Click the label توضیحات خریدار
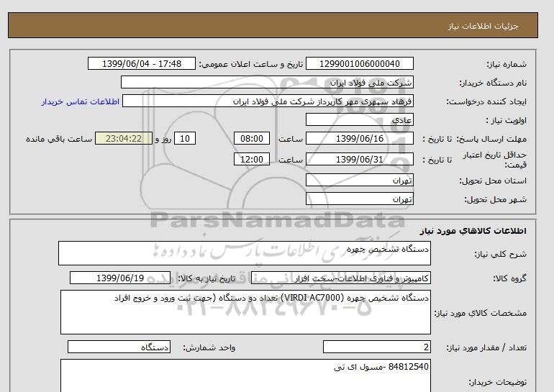Image resolution: width=554 pixels, height=392 pixels. coord(498,382)
